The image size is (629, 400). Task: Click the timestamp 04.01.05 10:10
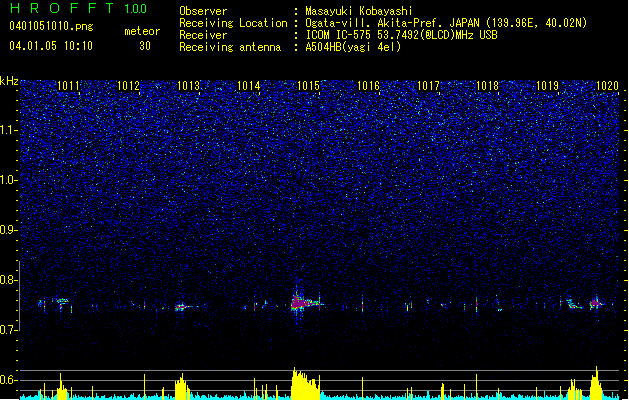(51, 46)
